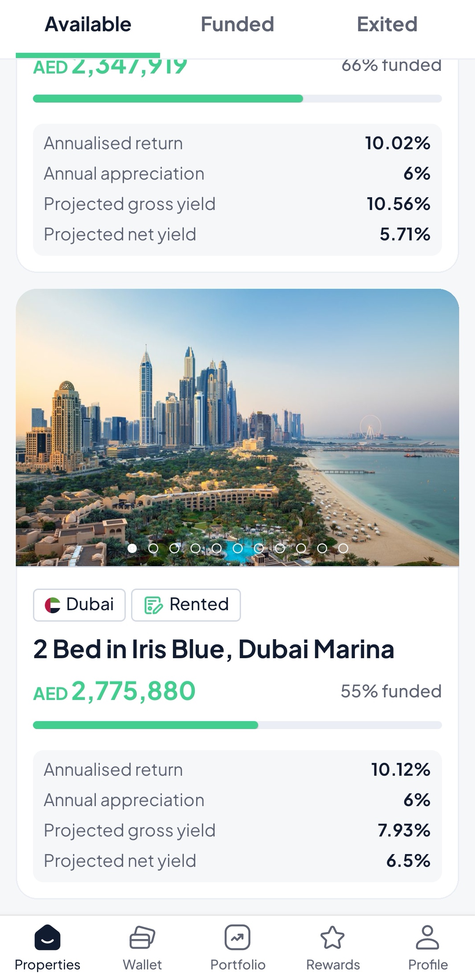Image resolution: width=475 pixels, height=980 pixels.
Task: Select the first image carousel dot
Action: pyautogui.click(x=132, y=548)
